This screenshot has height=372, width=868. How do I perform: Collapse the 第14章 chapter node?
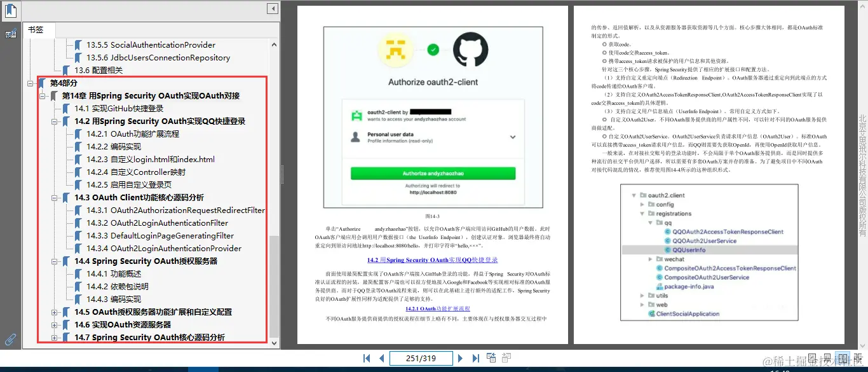tap(41, 95)
